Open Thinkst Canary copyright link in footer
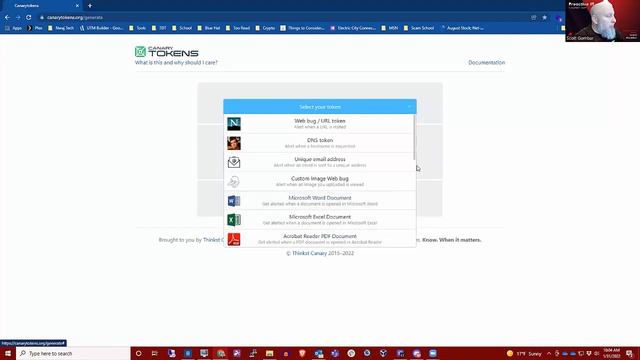640x360 pixels. (x=309, y=253)
